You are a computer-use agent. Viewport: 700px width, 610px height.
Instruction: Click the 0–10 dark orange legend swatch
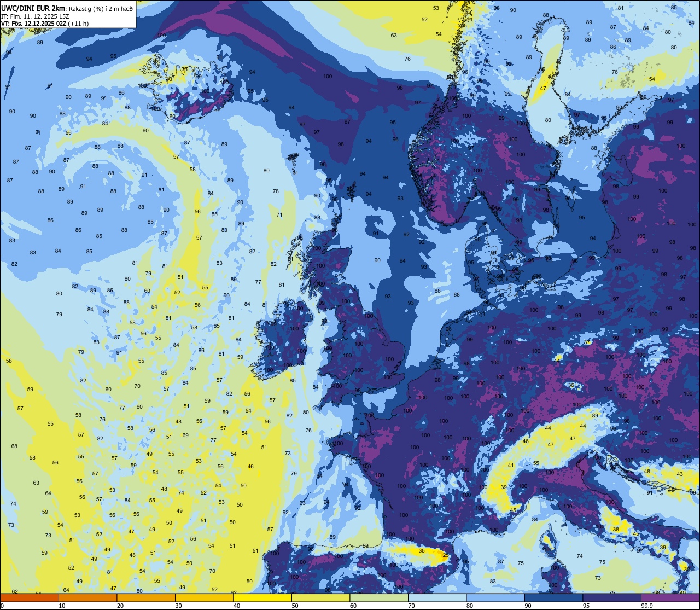click(x=30, y=597)
